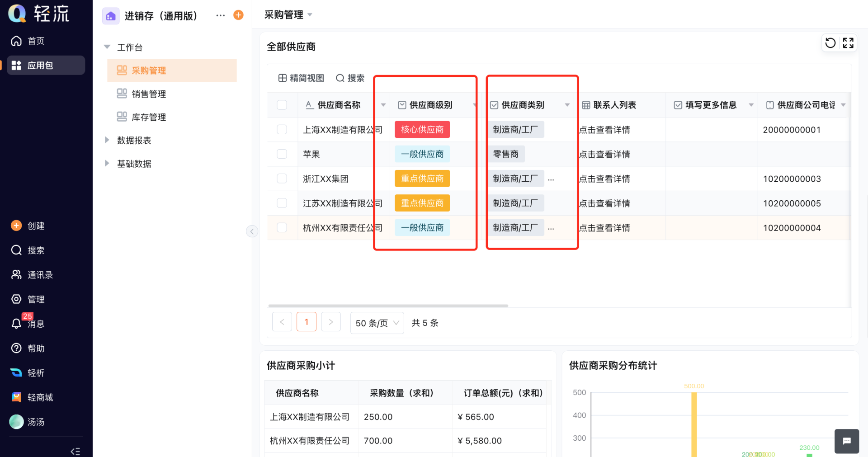Open the 首页 home icon
Screen dimensions: 868x457
16,41
